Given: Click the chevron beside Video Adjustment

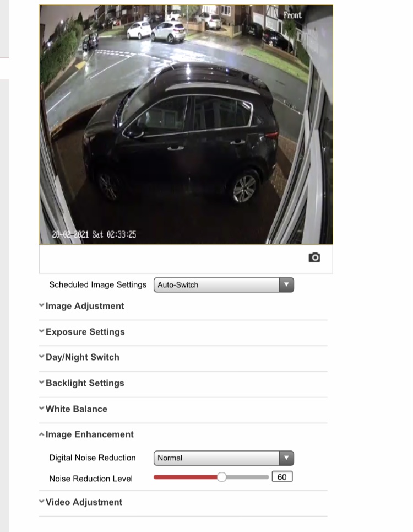Looking at the screenshot, I should (x=41, y=501).
